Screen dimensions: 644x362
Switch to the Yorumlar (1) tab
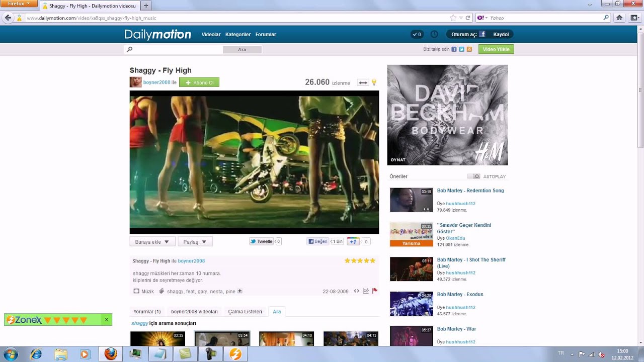[147, 312]
